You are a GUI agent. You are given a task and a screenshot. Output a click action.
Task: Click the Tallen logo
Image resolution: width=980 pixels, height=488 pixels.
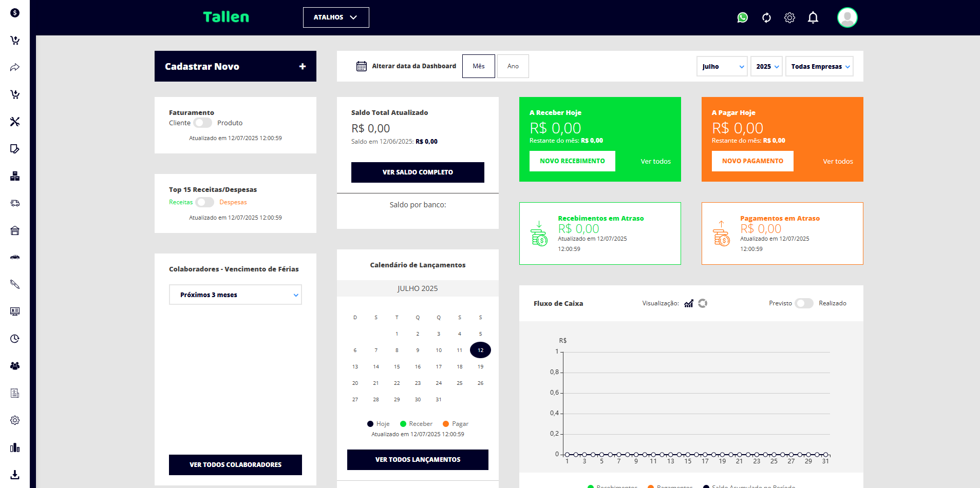pyautogui.click(x=226, y=17)
